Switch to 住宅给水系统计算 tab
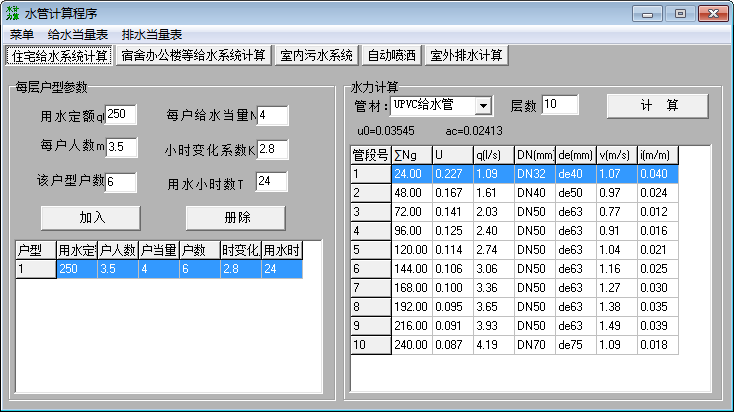The image size is (734, 412). coord(60,55)
